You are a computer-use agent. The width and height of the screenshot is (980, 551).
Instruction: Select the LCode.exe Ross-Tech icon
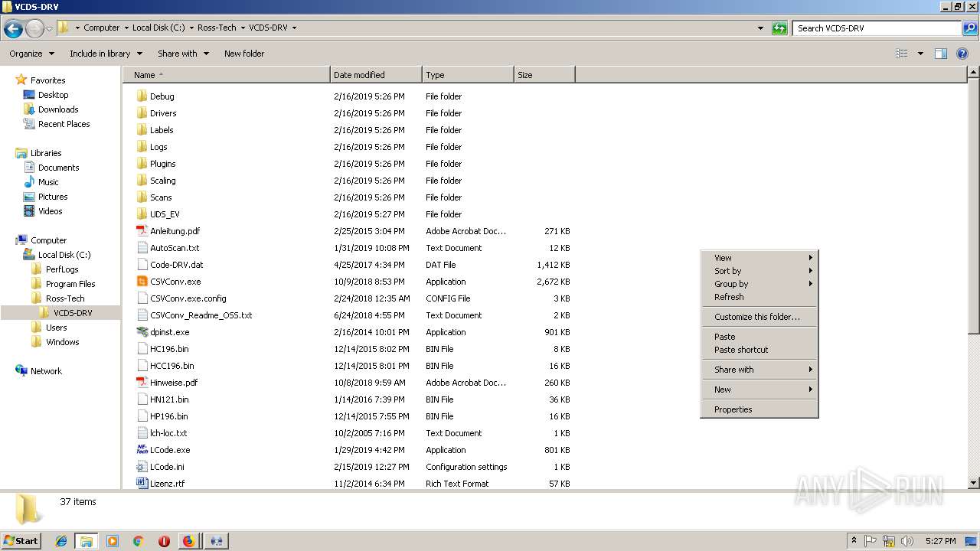coord(142,450)
